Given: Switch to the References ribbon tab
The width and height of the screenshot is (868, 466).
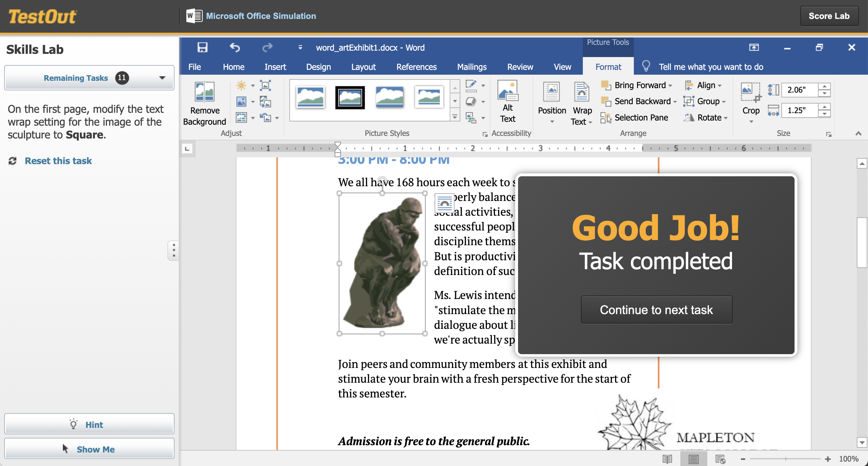Looking at the screenshot, I should pyautogui.click(x=416, y=67).
